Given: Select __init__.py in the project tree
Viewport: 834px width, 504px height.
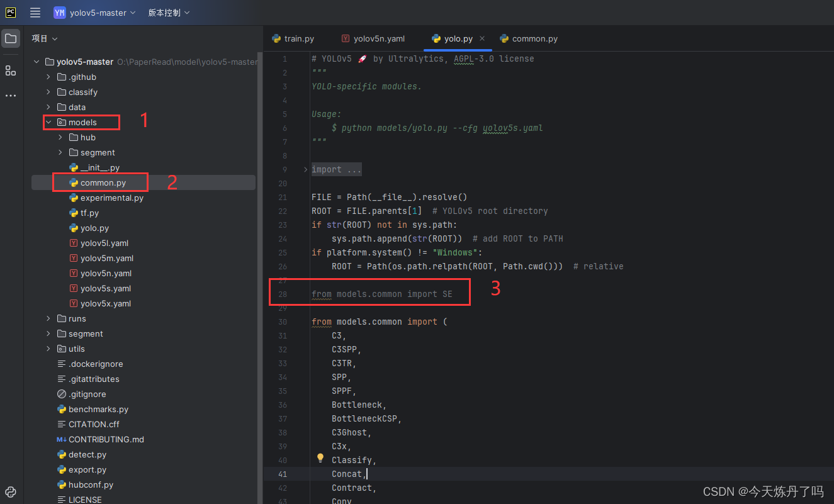Looking at the screenshot, I should tap(94, 167).
